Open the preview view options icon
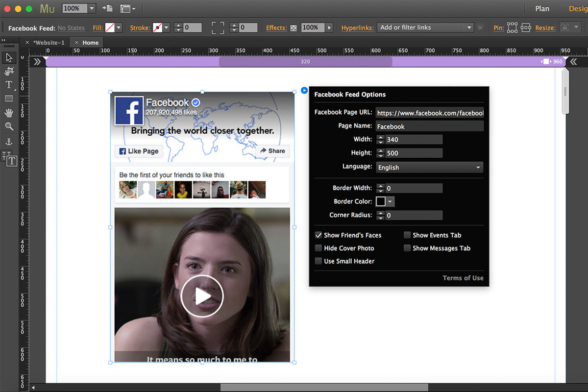Viewport: 588px width, 392px height. point(127,8)
